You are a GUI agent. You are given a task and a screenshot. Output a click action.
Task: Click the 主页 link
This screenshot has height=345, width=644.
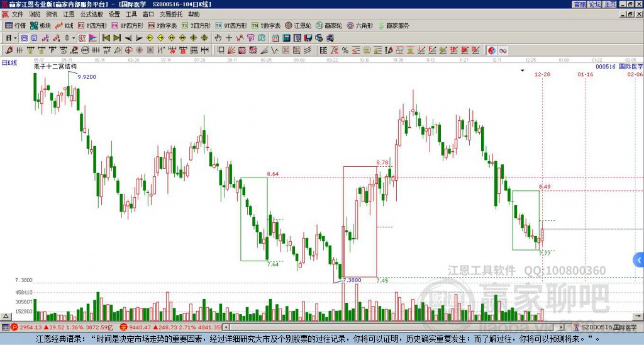click(x=610, y=4)
